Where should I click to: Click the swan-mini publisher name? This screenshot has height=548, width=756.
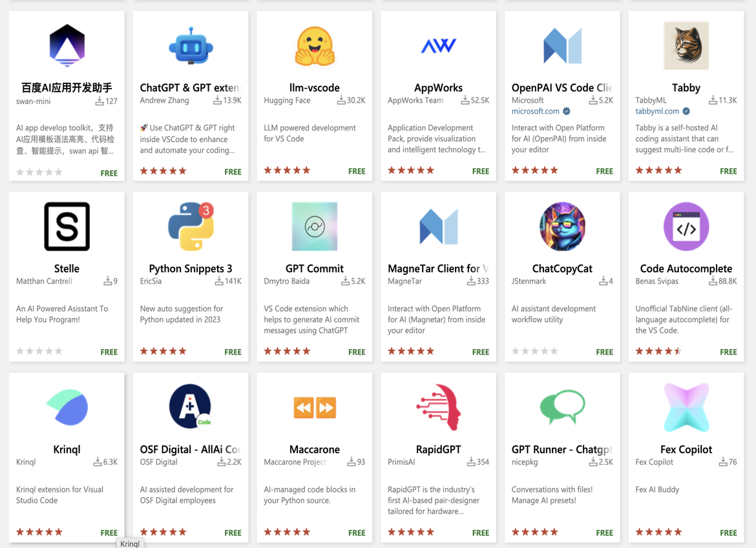pyautogui.click(x=33, y=101)
